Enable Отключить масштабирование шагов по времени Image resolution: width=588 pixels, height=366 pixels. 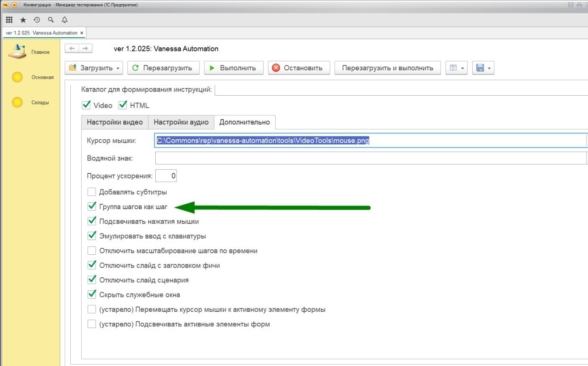pyautogui.click(x=92, y=251)
